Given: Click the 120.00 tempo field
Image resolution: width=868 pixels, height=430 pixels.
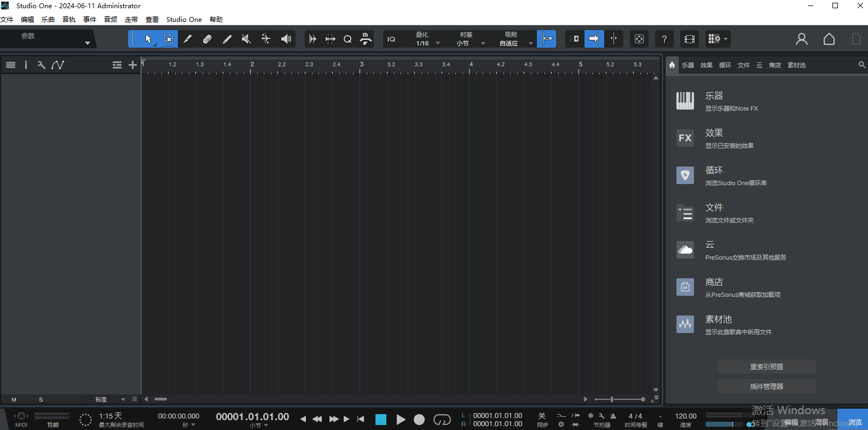Looking at the screenshot, I should point(686,416).
